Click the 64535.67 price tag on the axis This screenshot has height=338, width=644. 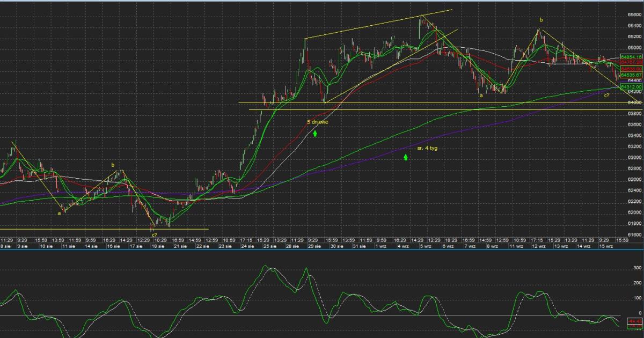[631, 75]
